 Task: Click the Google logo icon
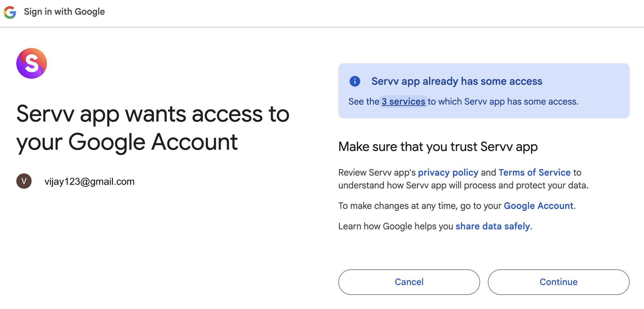pos(10,12)
